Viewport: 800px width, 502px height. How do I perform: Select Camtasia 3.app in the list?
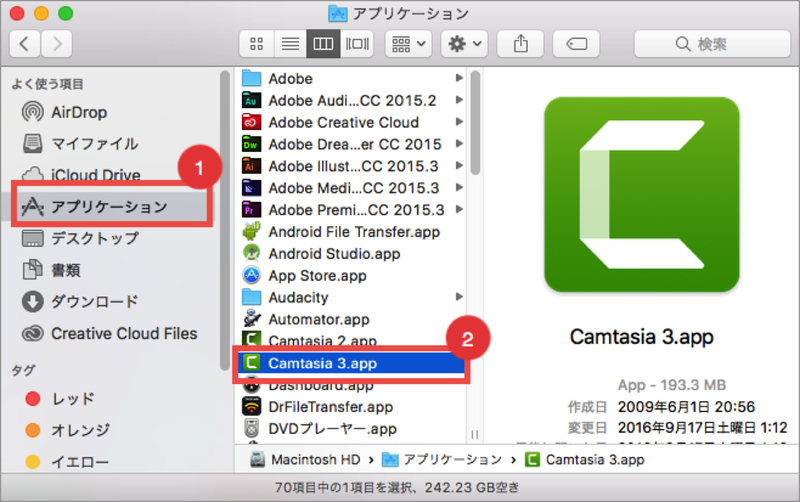click(352, 363)
